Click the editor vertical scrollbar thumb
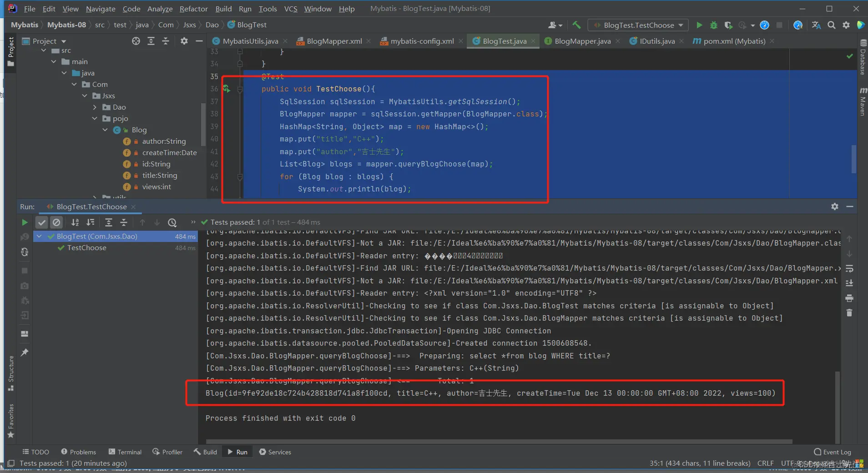 (x=854, y=159)
